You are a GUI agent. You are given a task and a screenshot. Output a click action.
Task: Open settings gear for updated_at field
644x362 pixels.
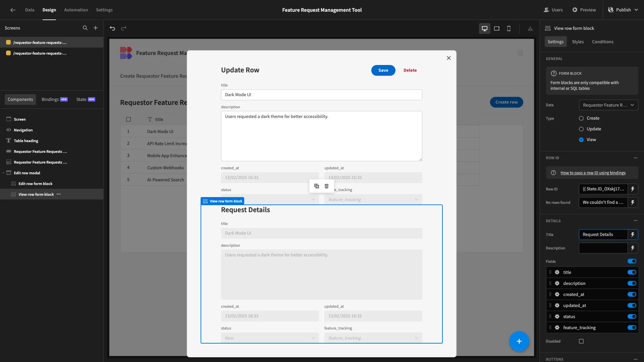557,306
